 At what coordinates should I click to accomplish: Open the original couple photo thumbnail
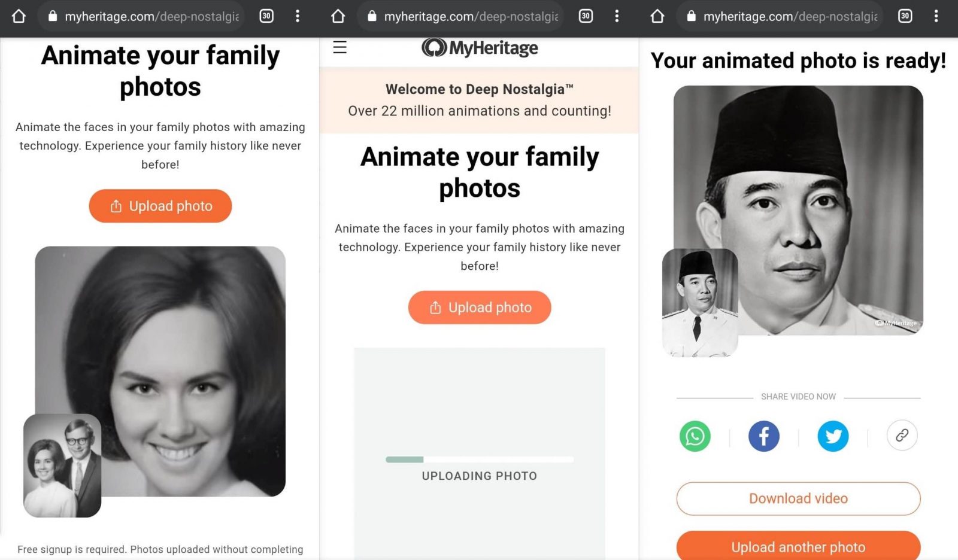click(x=62, y=465)
